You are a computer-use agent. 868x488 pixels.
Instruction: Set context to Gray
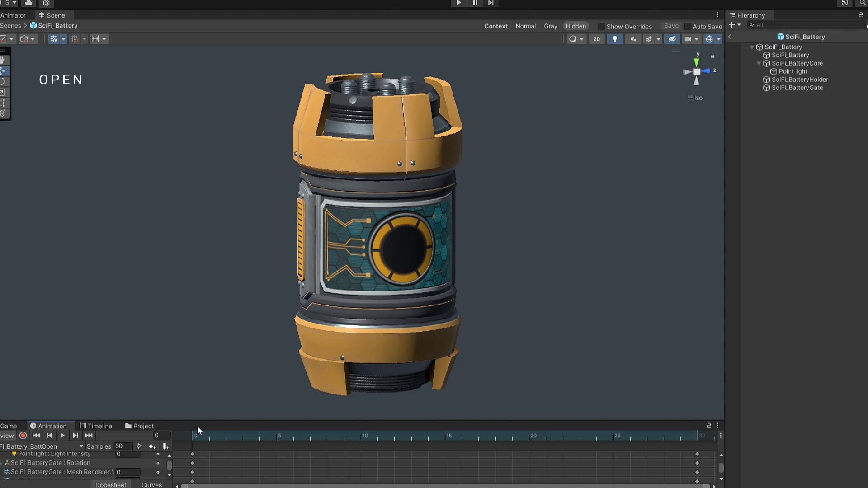[x=550, y=26]
